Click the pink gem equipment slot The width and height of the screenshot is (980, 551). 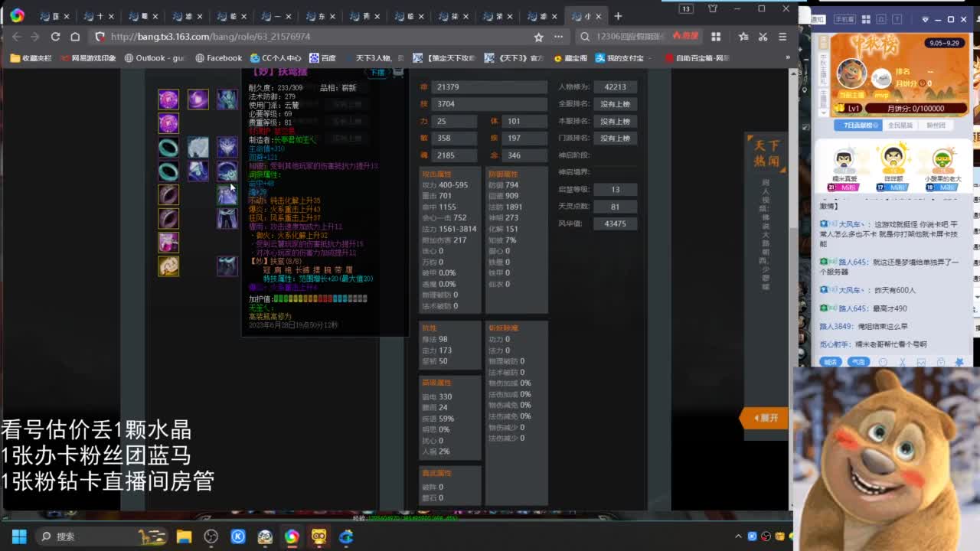[x=168, y=242]
